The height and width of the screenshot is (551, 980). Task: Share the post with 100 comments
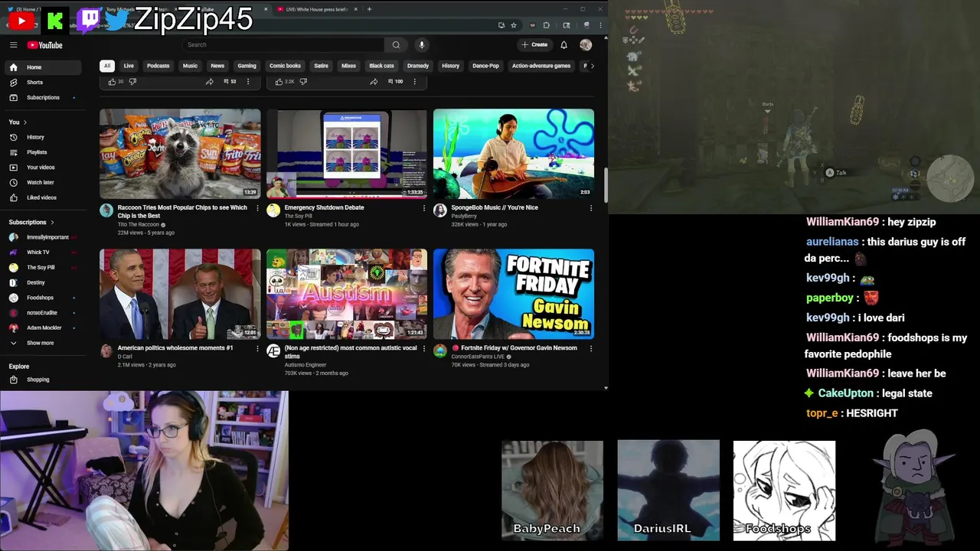pyautogui.click(x=374, y=81)
